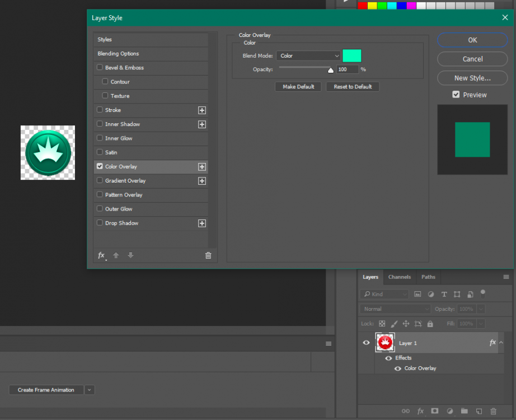Filter layers by adjustment layers icon
The height and width of the screenshot is (420, 516).
click(x=431, y=294)
